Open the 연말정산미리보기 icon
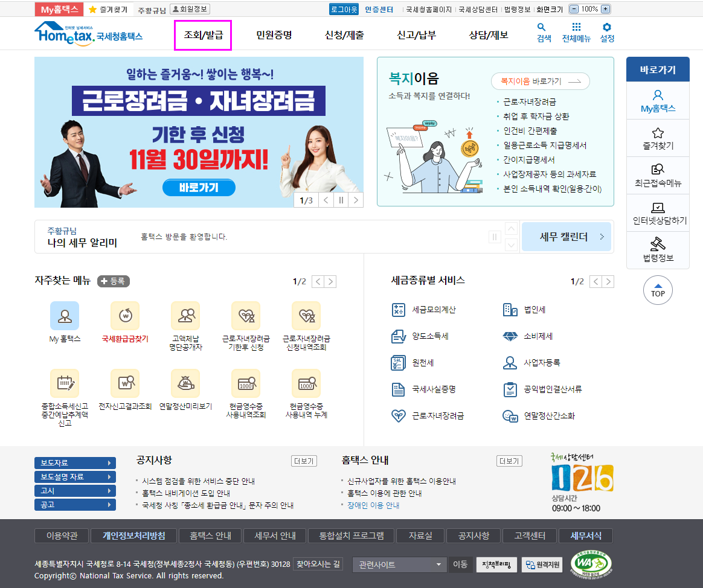 (185, 383)
